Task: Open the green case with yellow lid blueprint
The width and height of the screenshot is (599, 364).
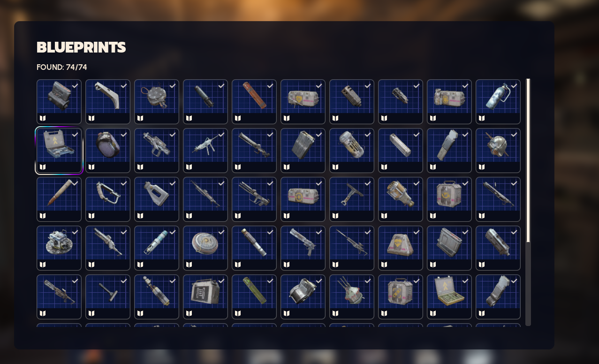Action: coord(449,297)
